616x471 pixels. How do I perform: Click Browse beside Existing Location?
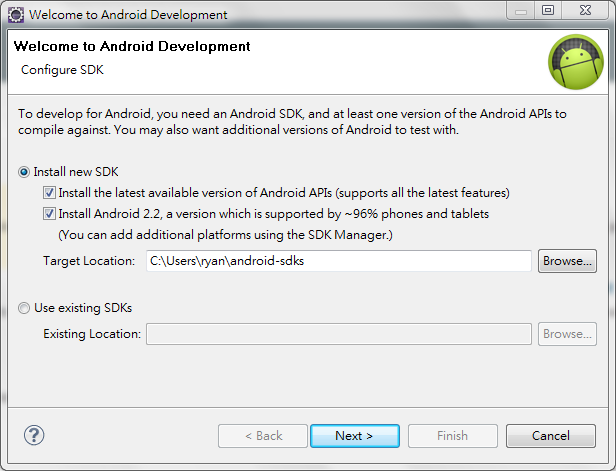click(x=567, y=334)
